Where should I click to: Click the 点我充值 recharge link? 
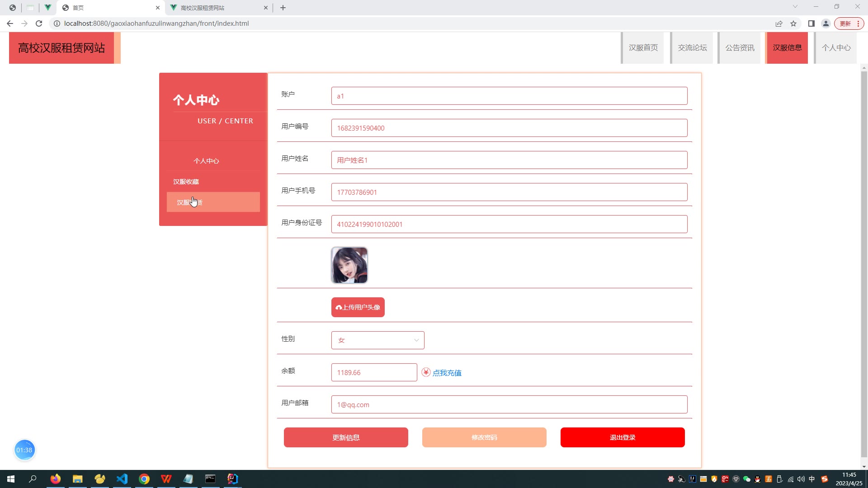click(x=447, y=373)
